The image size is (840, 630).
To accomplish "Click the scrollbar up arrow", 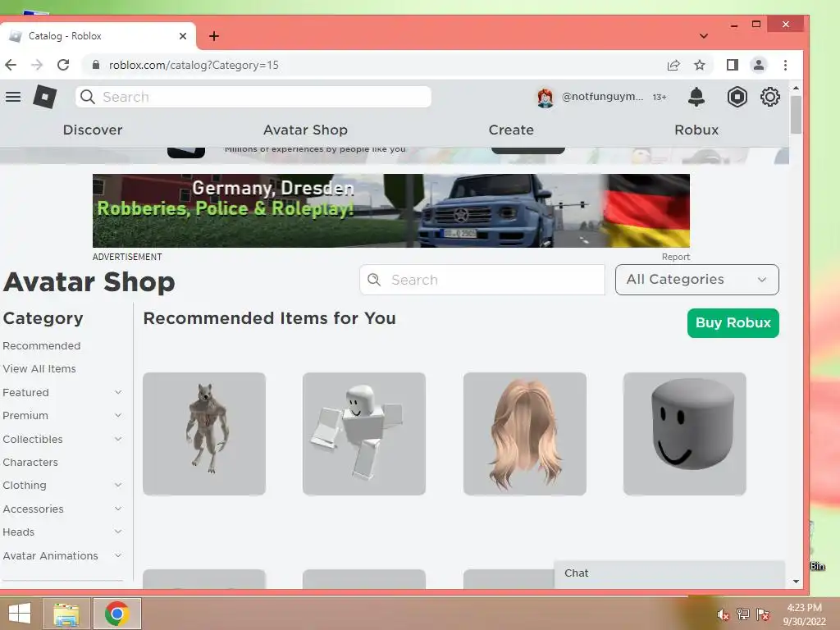I will click(796, 87).
